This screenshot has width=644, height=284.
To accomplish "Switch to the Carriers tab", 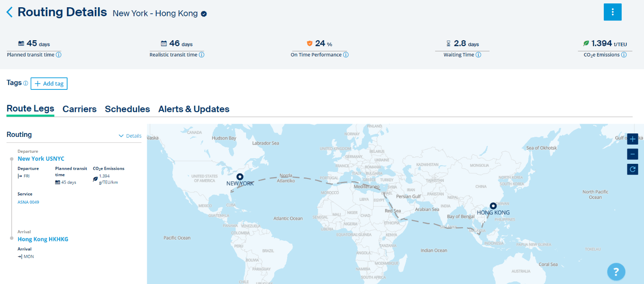I will (80, 109).
